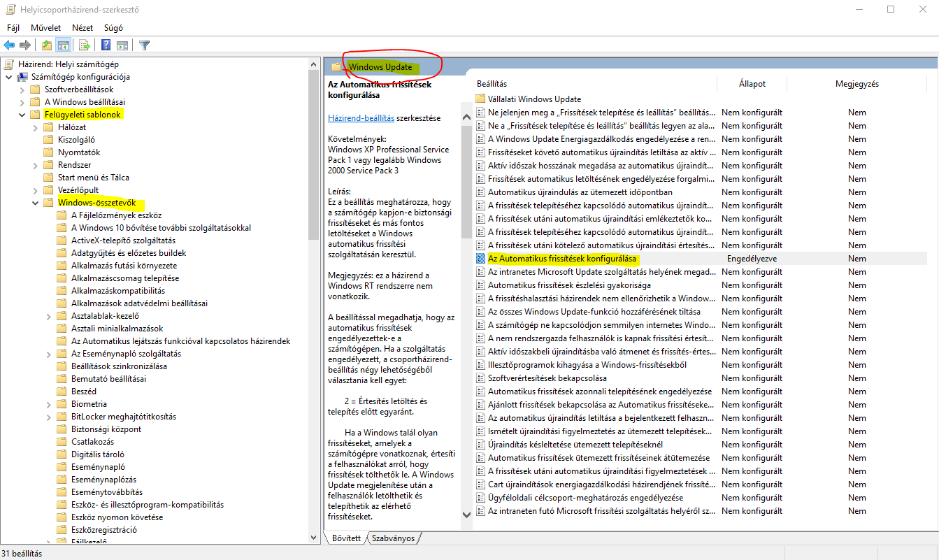Click the folder icon beside Vállalati Windows Update

click(x=480, y=99)
